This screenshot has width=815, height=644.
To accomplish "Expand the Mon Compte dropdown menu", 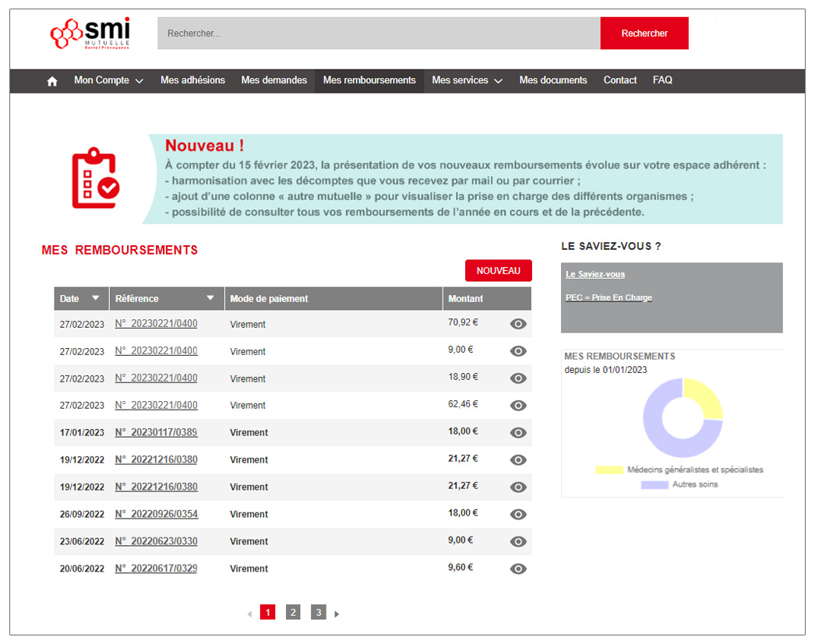I will [108, 80].
